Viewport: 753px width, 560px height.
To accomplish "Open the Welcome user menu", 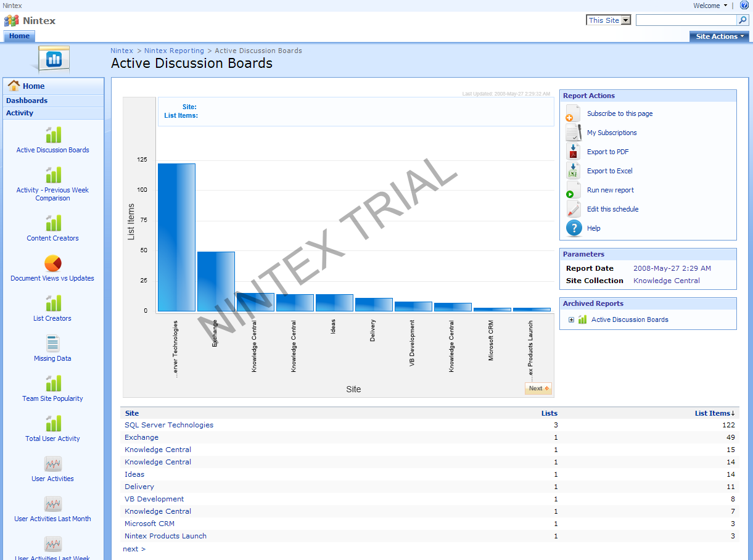I will [x=710, y=6].
